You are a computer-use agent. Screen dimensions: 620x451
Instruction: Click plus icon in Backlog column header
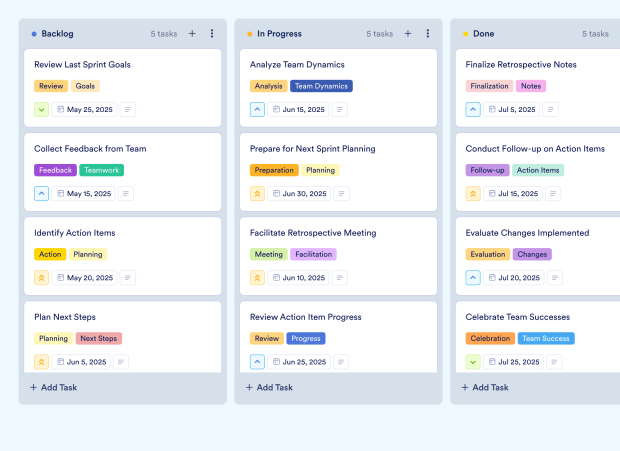click(192, 33)
